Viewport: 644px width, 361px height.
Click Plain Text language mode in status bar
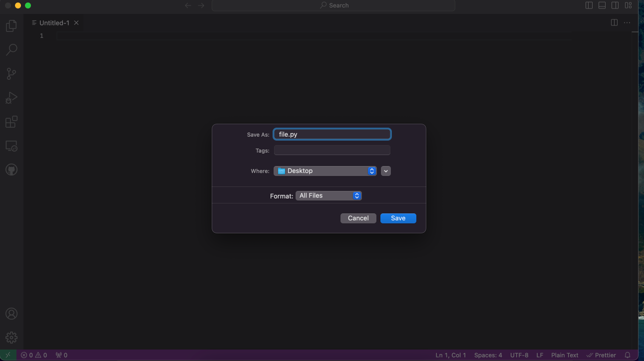click(x=565, y=355)
